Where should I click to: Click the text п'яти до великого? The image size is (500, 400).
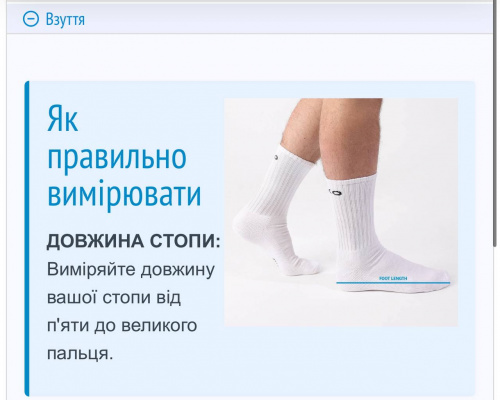point(122,325)
